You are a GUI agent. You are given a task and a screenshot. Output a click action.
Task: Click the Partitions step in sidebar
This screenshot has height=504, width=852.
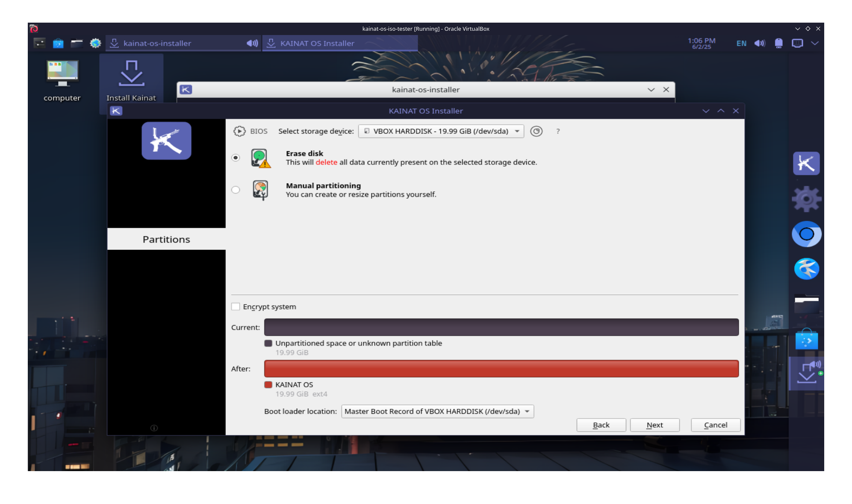pos(166,239)
